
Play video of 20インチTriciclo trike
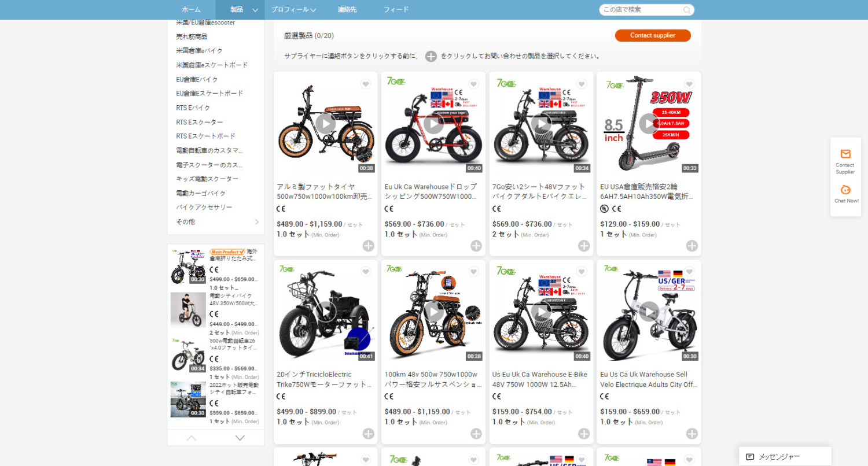click(326, 312)
